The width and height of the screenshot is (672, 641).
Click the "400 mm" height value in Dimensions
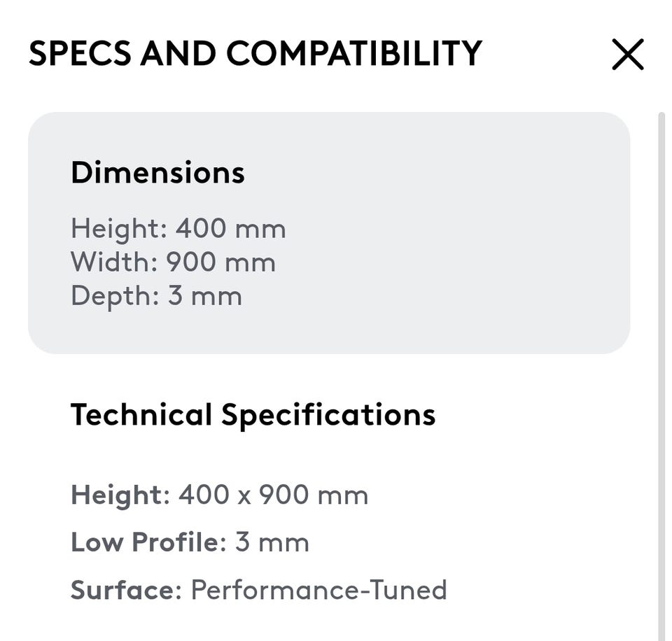click(x=230, y=229)
